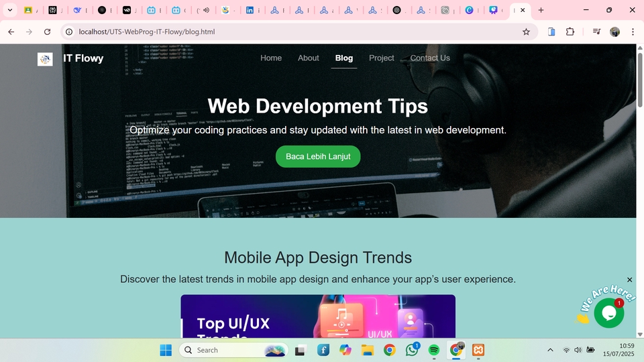
Task: Click the IT Flowy logo image
Action: (x=45, y=59)
